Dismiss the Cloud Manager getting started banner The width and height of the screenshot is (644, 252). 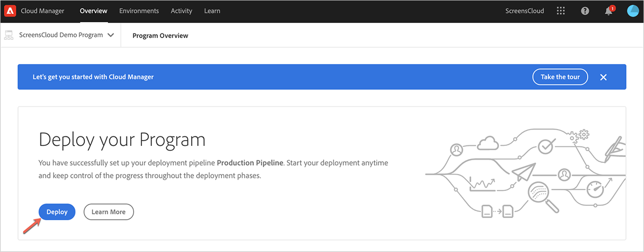[603, 77]
